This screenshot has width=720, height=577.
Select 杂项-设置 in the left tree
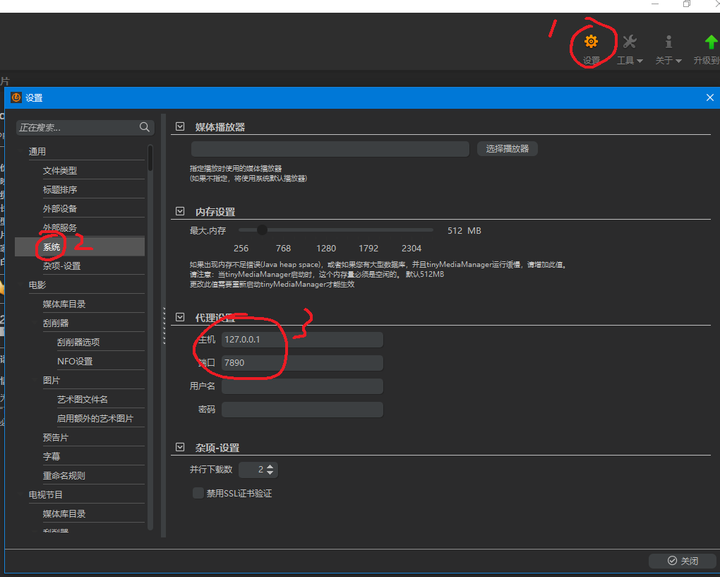click(x=62, y=266)
